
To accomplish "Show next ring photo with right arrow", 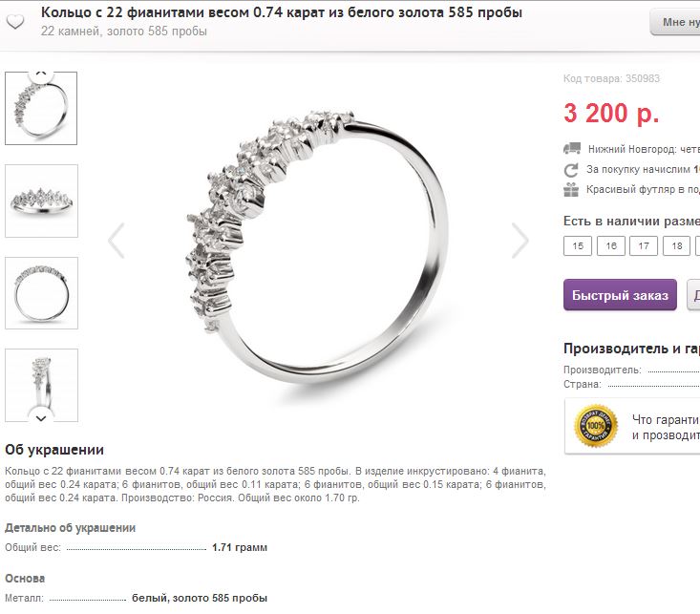I will pyautogui.click(x=520, y=241).
